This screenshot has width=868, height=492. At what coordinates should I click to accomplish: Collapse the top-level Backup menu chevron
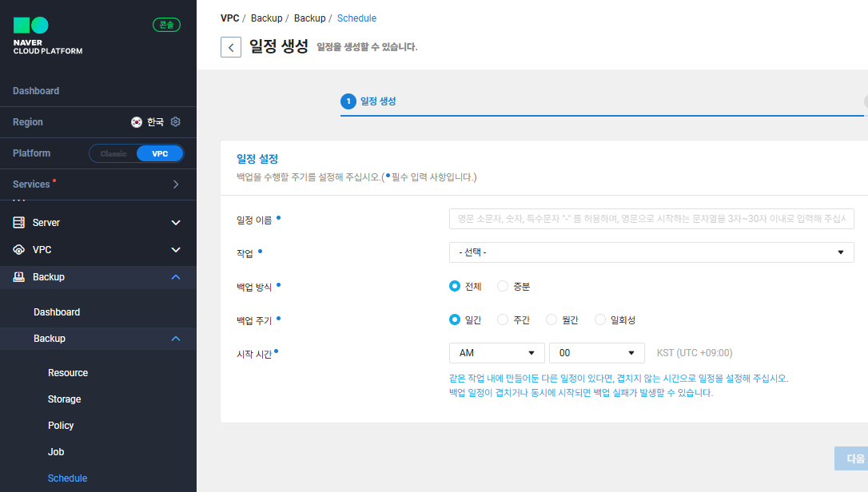click(176, 276)
